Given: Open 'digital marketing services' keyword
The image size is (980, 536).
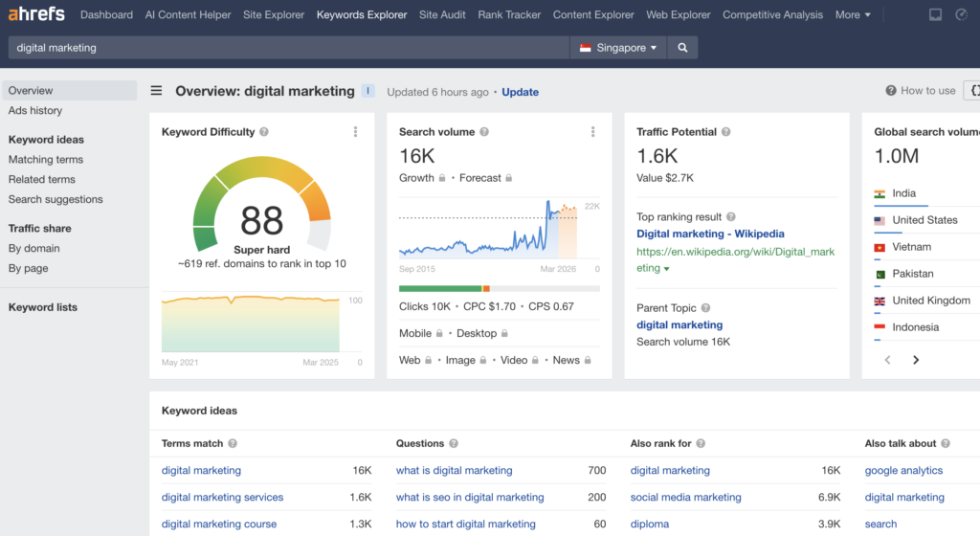Looking at the screenshot, I should (x=222, y=498).
